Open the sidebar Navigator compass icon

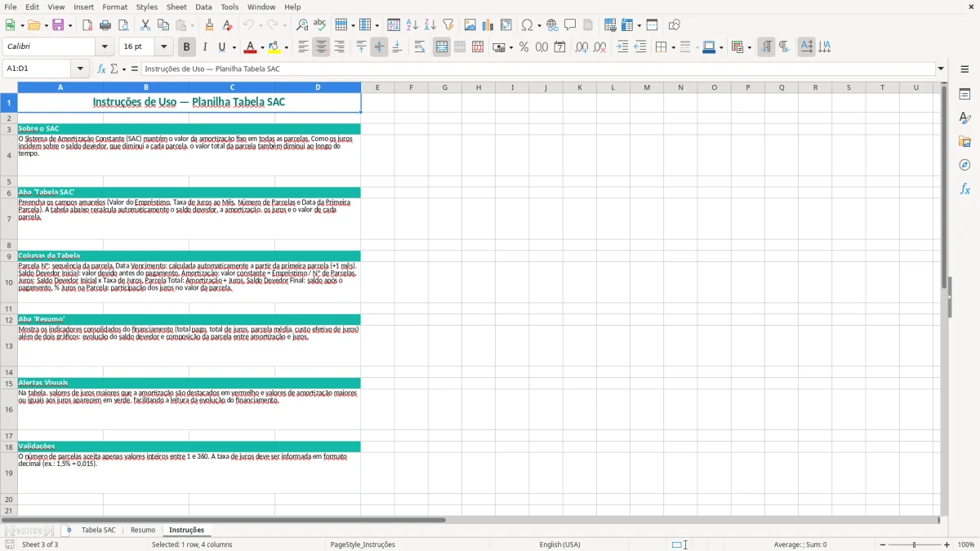click(964, 165)
